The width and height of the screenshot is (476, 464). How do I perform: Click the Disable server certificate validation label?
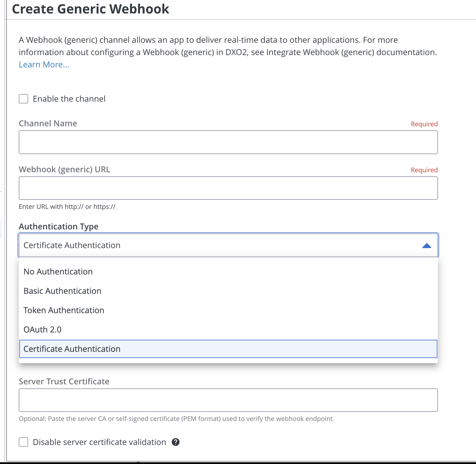[100, 442]
